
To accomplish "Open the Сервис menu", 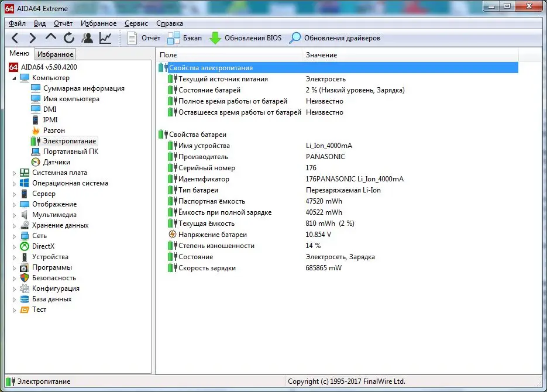I will 136,23.
